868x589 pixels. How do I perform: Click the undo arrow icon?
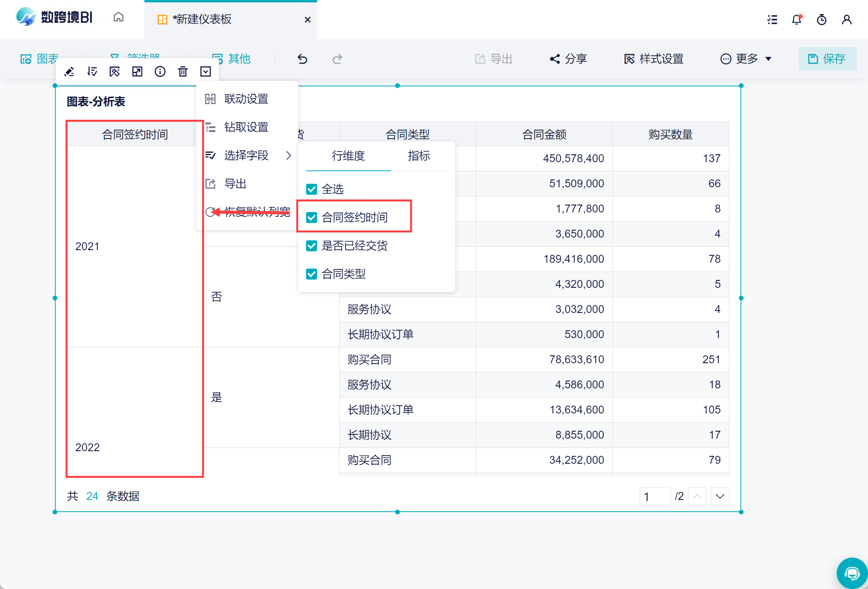(x=302, y=59)
